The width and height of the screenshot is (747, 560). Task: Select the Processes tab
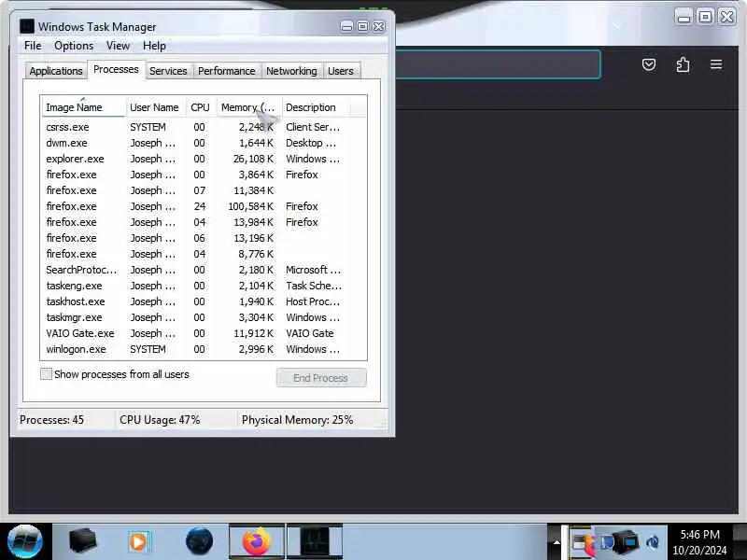coord(116,69)
